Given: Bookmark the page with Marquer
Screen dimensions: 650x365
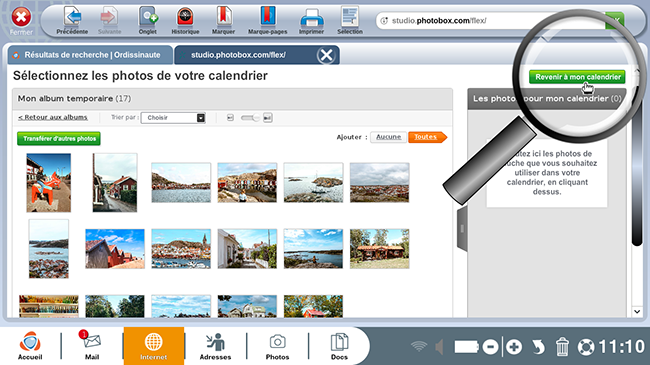Looking at the screenshot, I should coord(223,20).
